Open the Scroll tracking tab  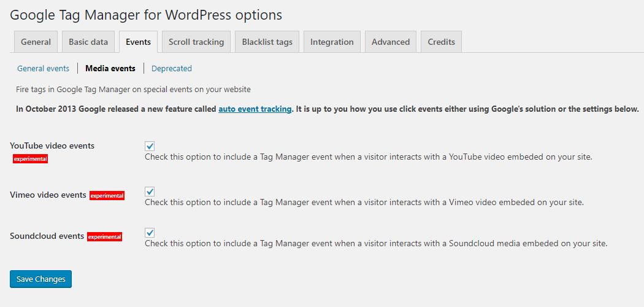pos(196,42)
